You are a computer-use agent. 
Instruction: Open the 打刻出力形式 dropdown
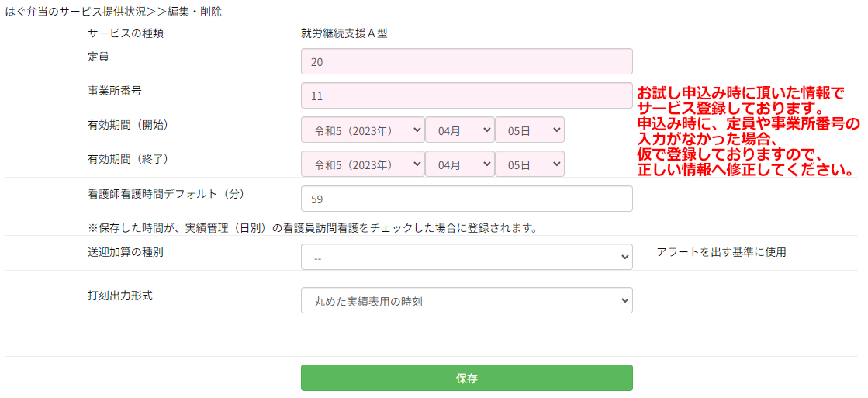click(466, 300)
